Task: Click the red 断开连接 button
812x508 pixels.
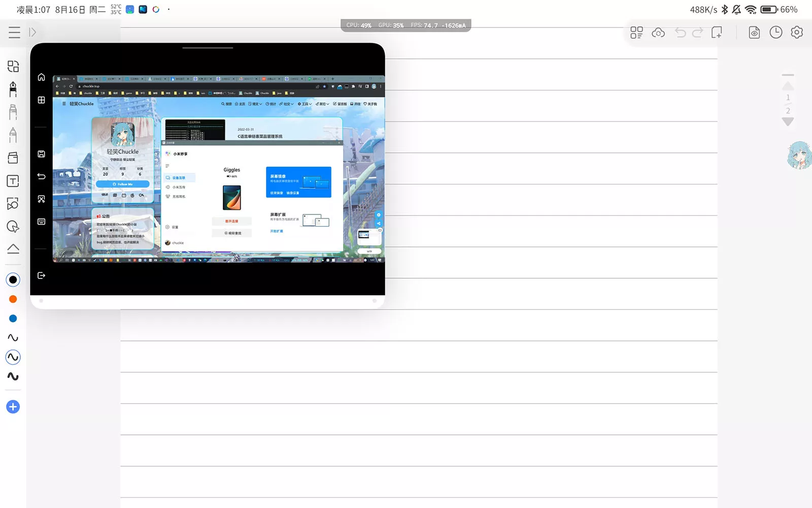Action: tap(231, 221)
